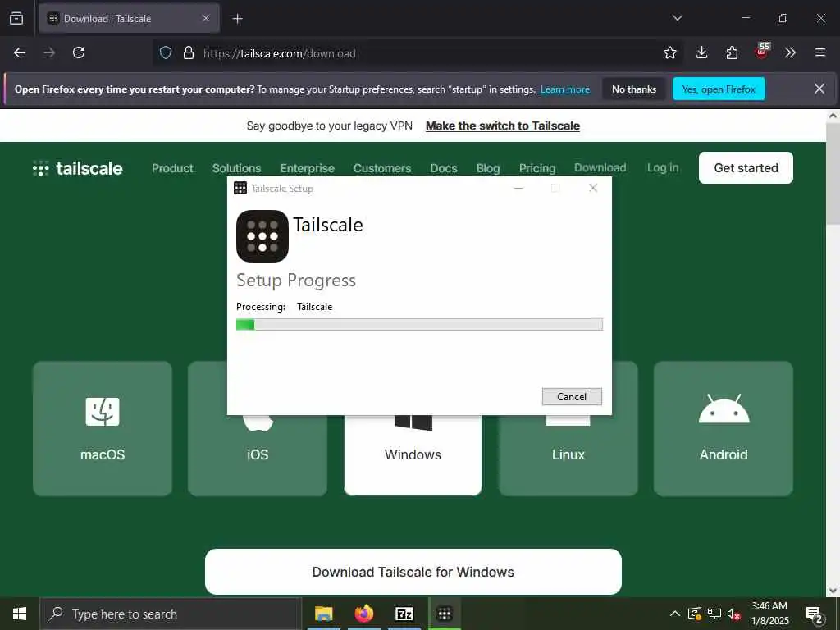This screenshot has height=630, width=840.
Task: Click the Learn more link in notification
Action: click(564, 89)
